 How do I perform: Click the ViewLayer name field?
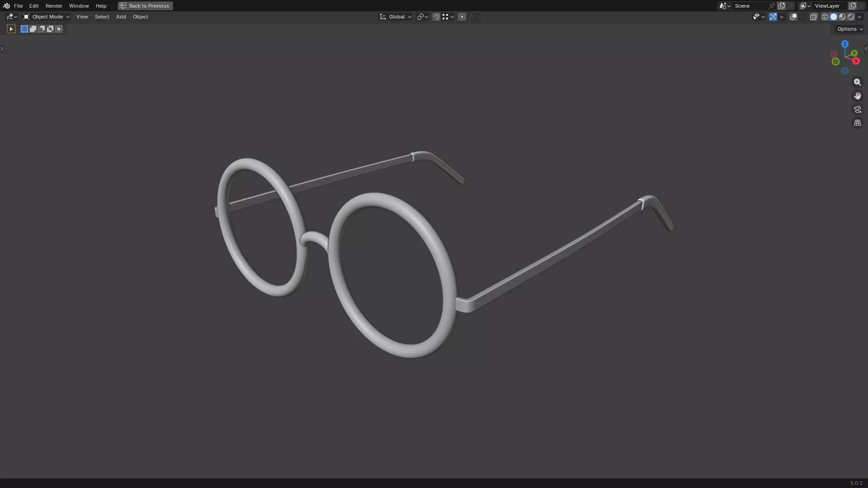[x=830, y=6]
